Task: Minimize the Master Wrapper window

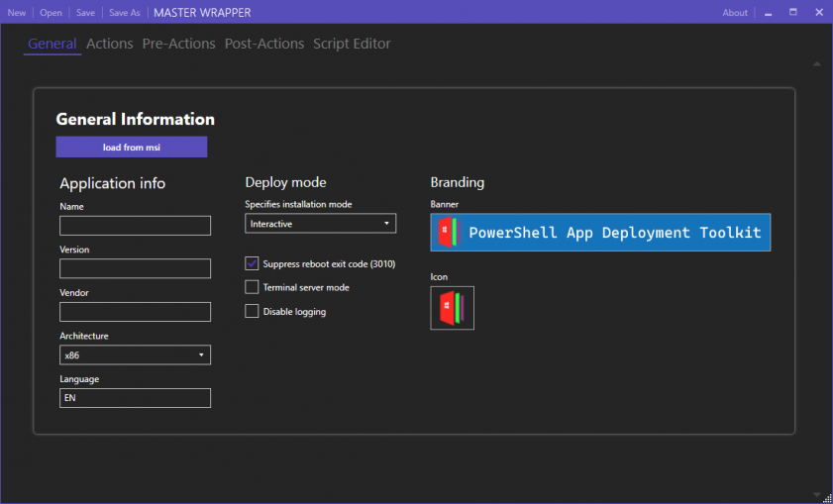Action: point(768,13)
